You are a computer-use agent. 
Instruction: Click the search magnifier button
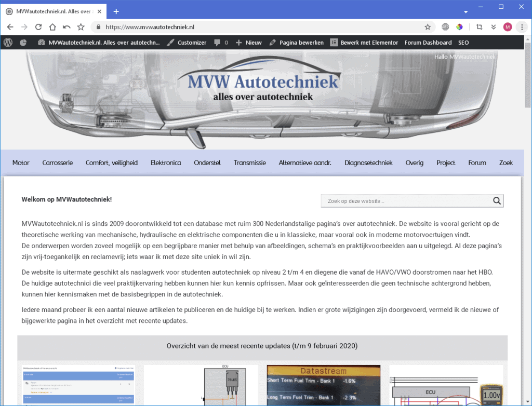497,201
